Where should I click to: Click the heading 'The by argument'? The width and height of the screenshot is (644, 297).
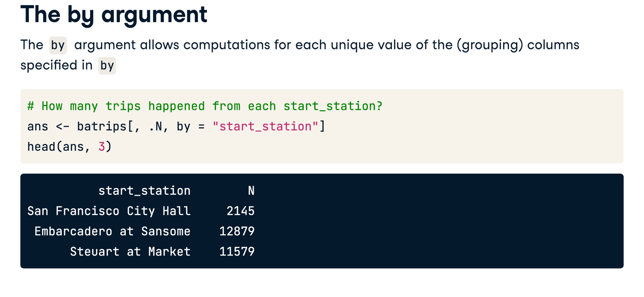click(x=114, y=14)
